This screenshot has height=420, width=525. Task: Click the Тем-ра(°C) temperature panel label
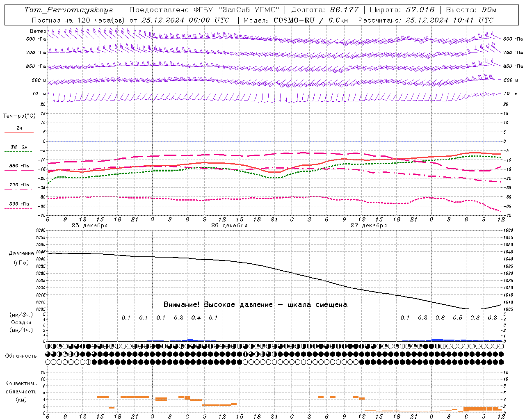pyautogui.click(x=19, y=116)
